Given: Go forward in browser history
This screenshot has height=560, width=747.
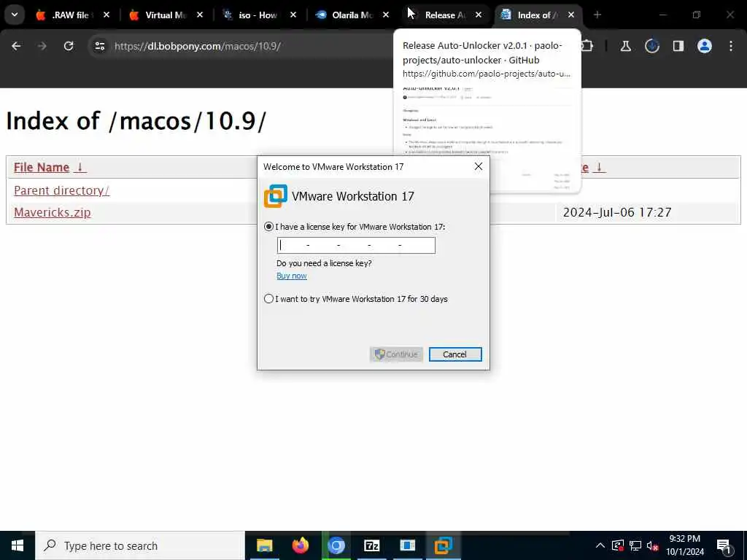Looking at the screenshot, I should coord(42,46).
